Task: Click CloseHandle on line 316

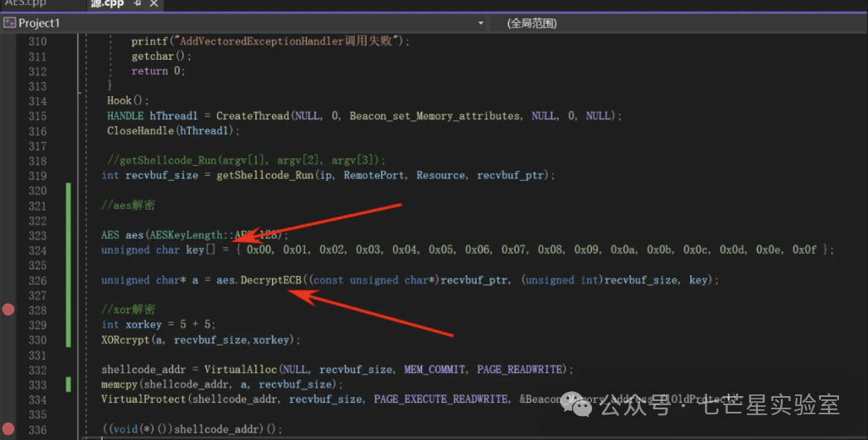Action: coord(141,131)
